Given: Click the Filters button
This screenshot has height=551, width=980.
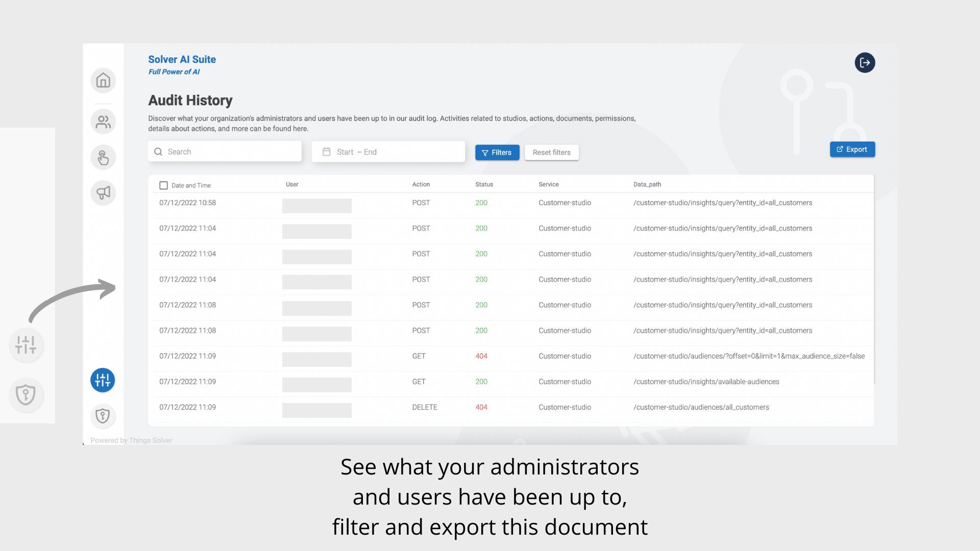Looking at the screenshot, I should pos(497,153).
